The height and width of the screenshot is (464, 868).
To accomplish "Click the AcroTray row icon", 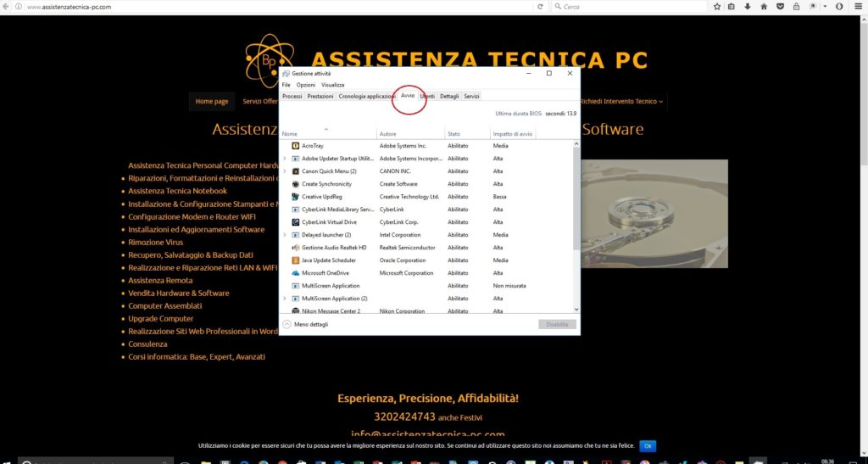I will point(296,146).
